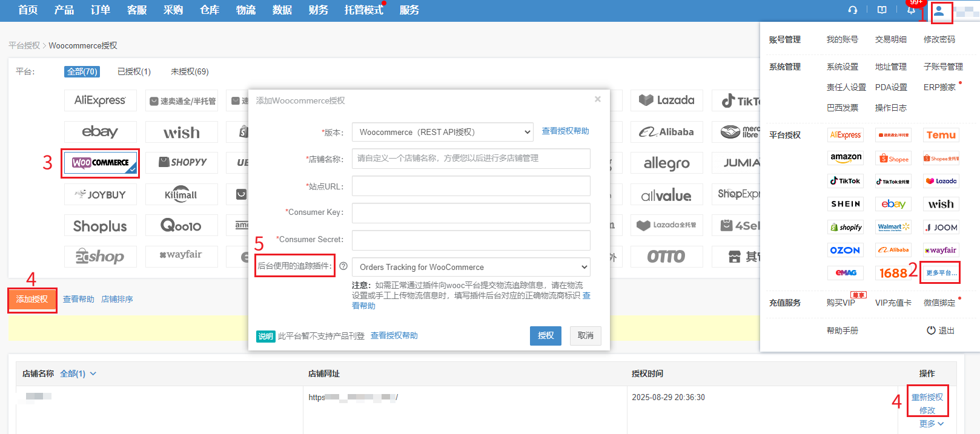Click the Consumer Key input field
The width and height of the screenshot is (980, 434).
click(x=471, y=212)
